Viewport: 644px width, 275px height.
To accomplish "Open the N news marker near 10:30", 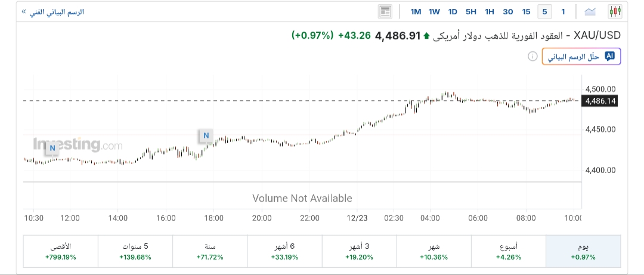I will 52,147.
